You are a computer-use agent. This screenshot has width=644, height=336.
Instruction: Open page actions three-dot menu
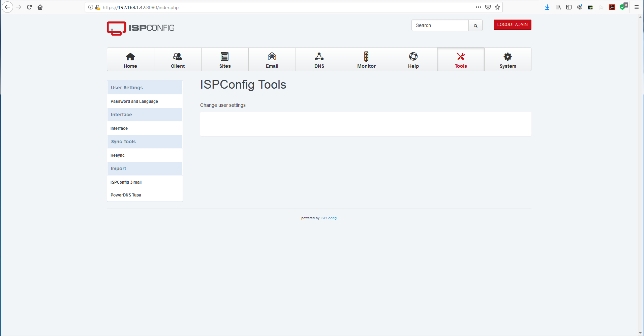(479, 7)
